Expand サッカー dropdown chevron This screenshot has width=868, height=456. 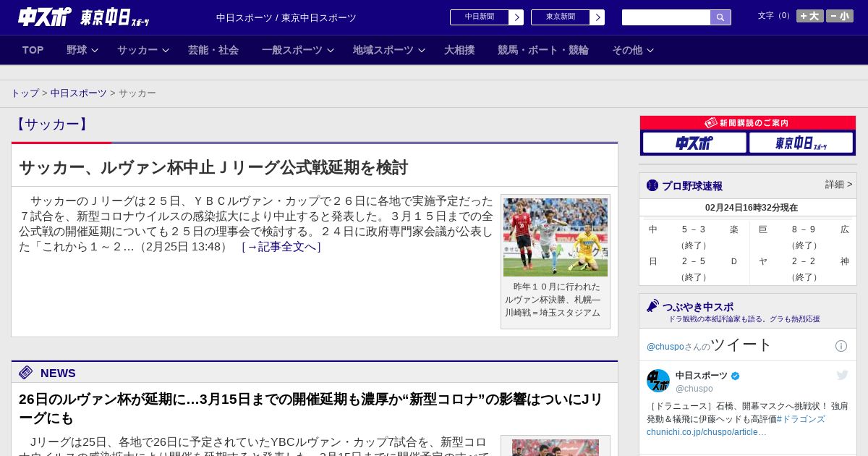pos(166,51)
